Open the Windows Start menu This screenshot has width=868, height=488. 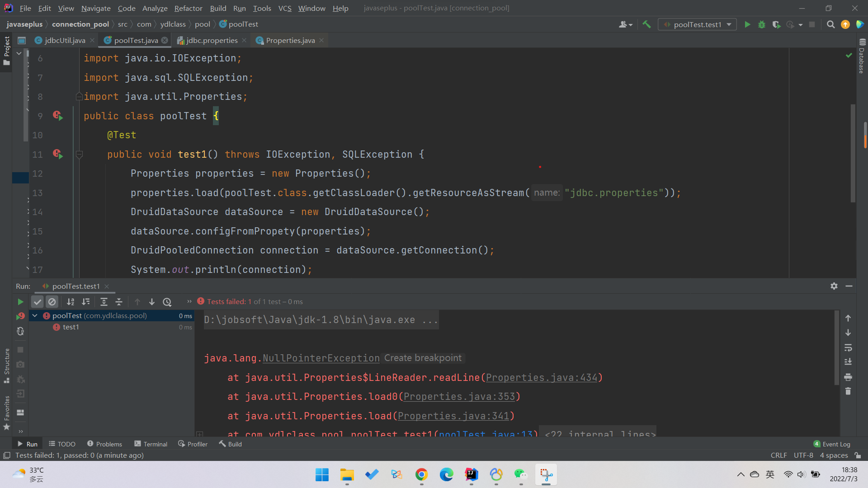[322, 474]
